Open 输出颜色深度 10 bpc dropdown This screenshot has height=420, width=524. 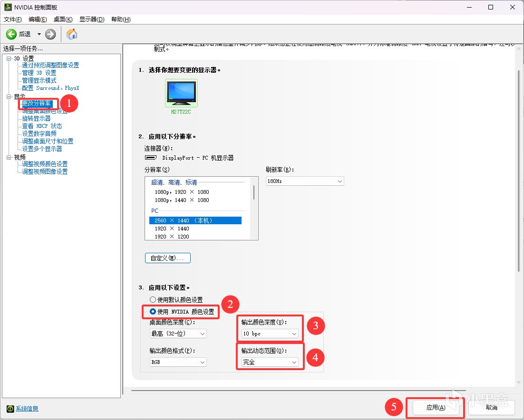coord(270,334)
